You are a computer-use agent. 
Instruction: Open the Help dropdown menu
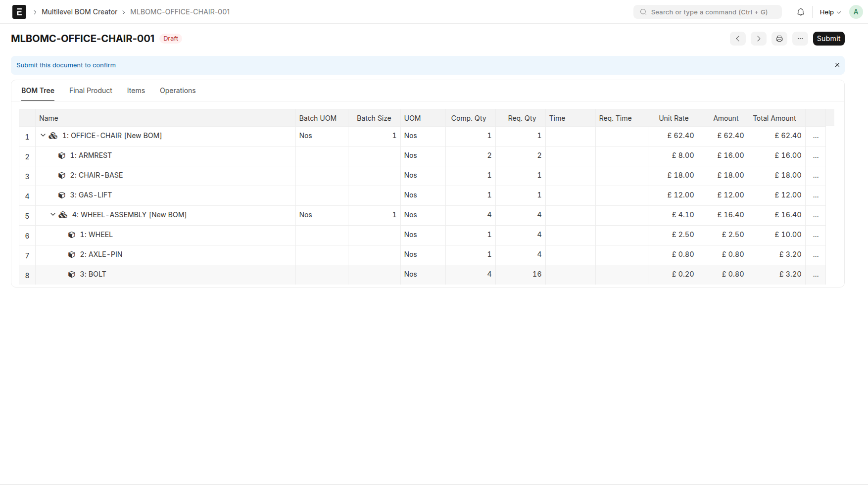pyautogui.click(x=830, y=12)
